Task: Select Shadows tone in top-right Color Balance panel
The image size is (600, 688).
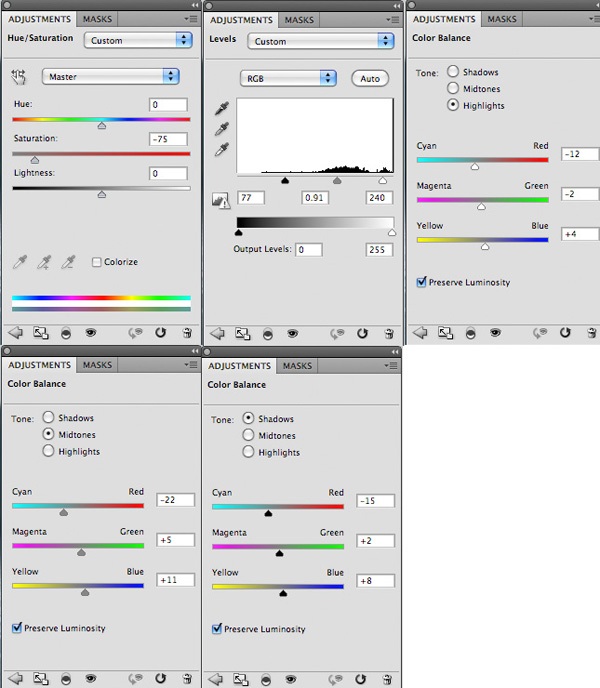Action: point(453,71)
